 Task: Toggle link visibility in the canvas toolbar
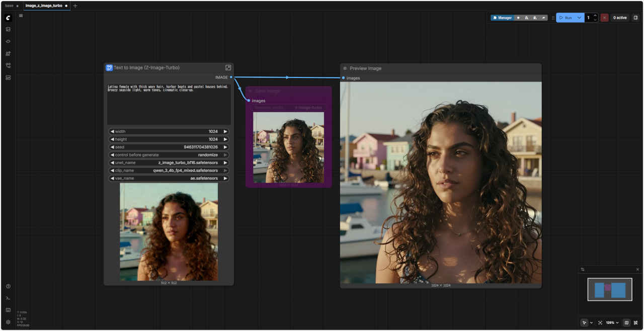[x=635, y=322]
